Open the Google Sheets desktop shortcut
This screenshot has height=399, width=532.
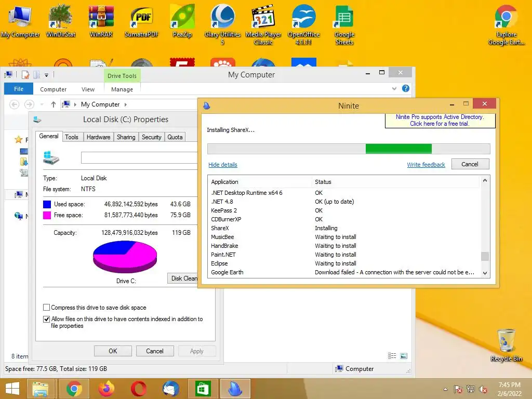[344, 24]
